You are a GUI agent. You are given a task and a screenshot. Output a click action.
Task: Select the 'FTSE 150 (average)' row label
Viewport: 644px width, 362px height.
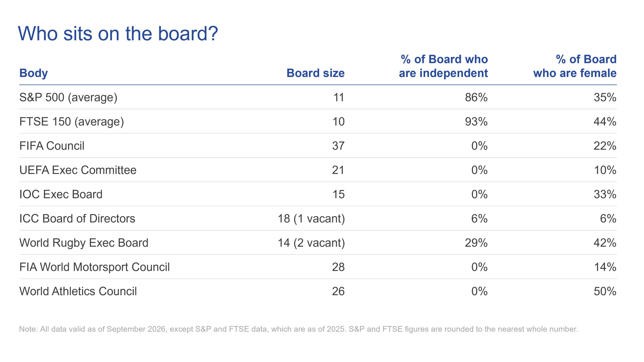72,122
